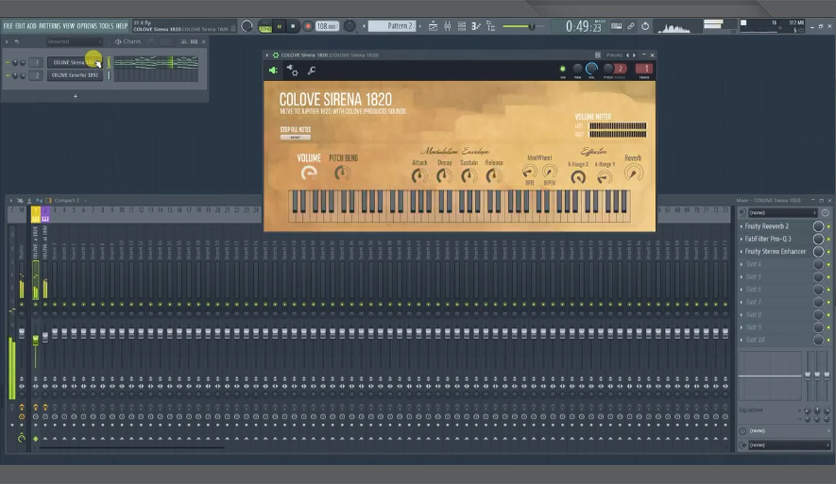The image size is (836, 484).
Task: Expand the FabFilter Pro-Q 3 slot menu
Action: tap(741, 239)
